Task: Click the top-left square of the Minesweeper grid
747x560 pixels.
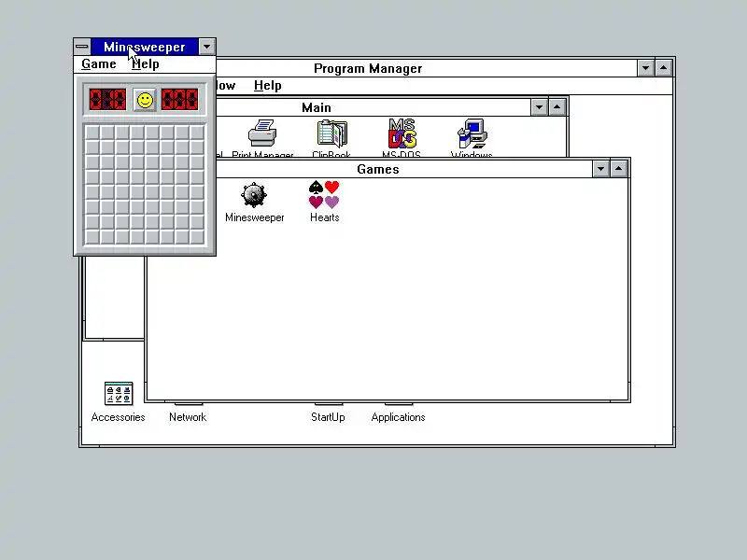Action: (92, 133)
